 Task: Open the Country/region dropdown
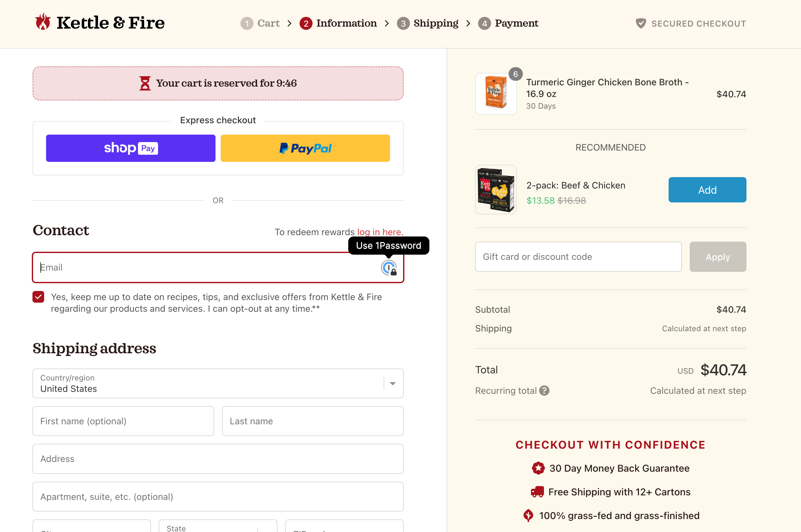(x=218, y=383)
